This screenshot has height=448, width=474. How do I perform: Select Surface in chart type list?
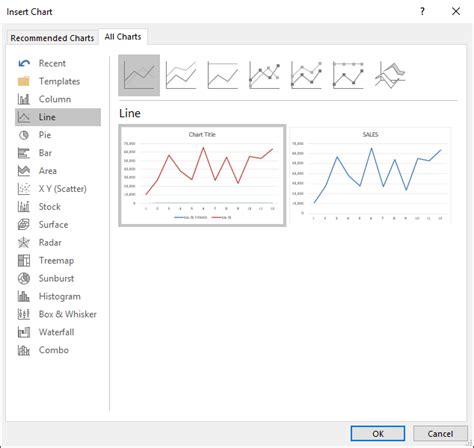click(x=58, y=225)
